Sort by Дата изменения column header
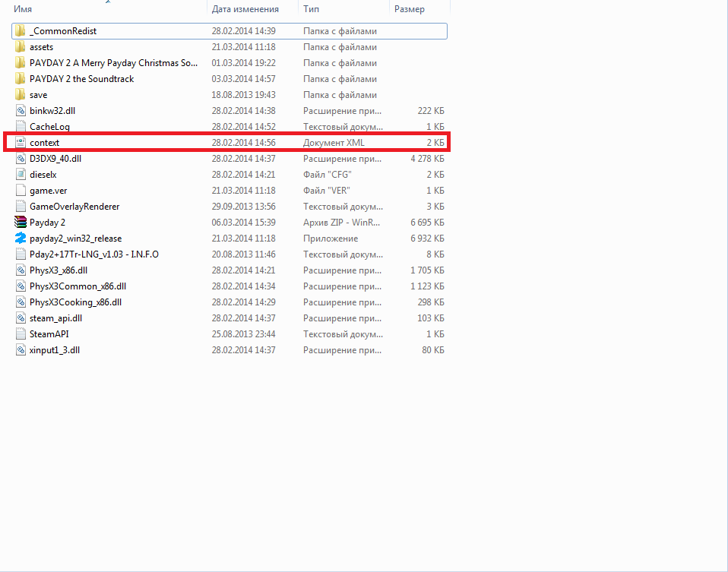The height and width of the screenshot is (572, 728). click(245, 9)
